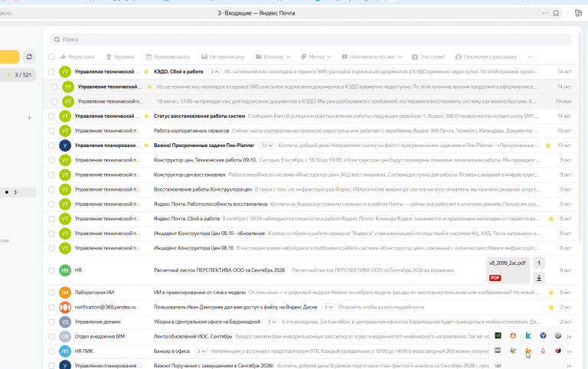The image size is (588, 369).
Task: Open the Напомнить позже dropdown
Action: point(371,57)
